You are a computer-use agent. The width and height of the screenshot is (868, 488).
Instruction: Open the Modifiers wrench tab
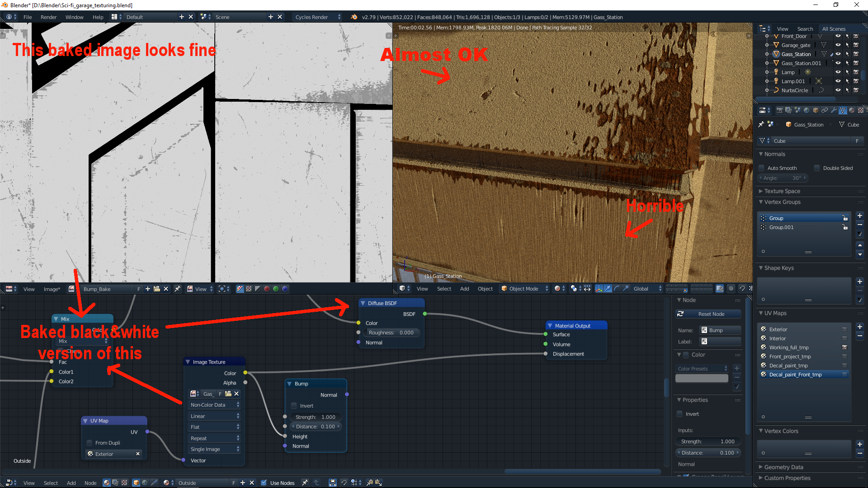coord(834,110)
